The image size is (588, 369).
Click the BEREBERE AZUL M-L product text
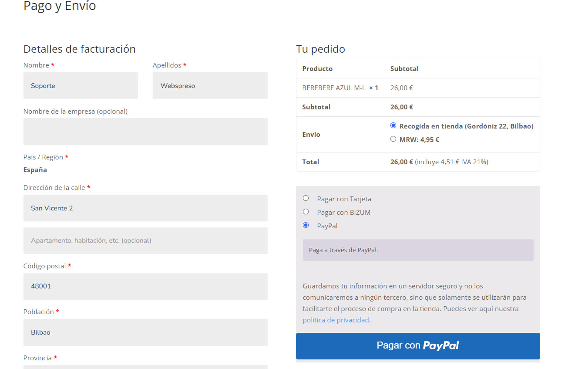pyautogui.click(x=334, y=88)
